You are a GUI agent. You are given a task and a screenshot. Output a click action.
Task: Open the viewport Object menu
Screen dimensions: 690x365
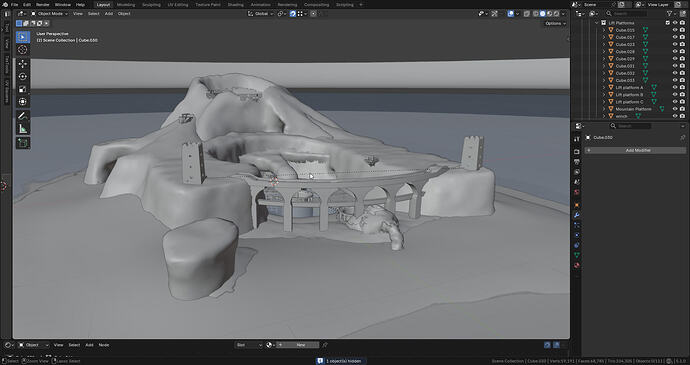point(124,14)
